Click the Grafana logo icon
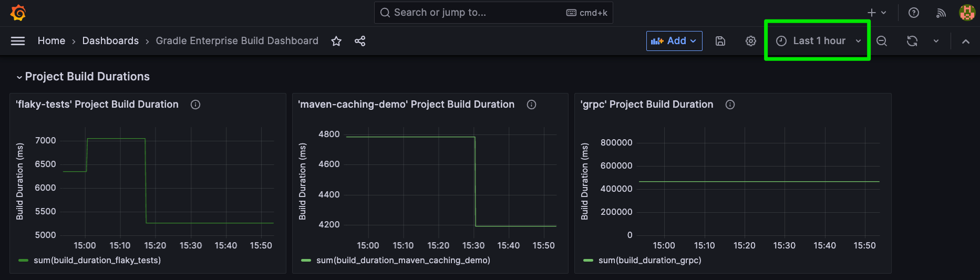The image size is (980, 280). 18,13
